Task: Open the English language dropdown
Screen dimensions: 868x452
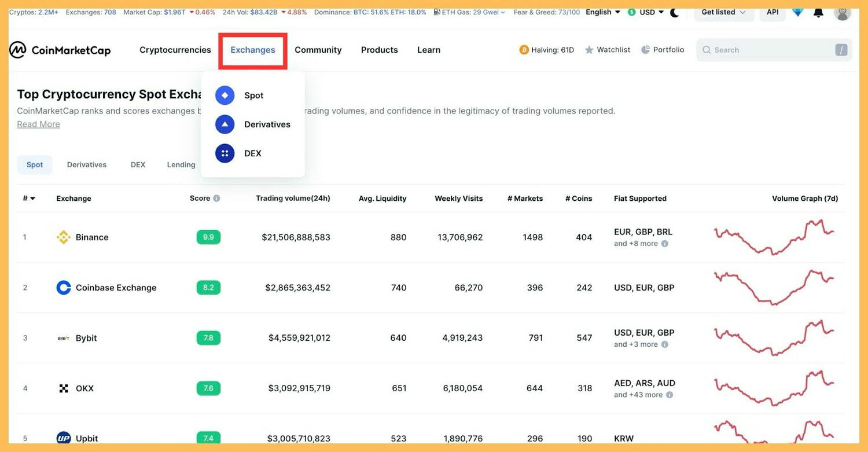Action: [x=603, y=12]
